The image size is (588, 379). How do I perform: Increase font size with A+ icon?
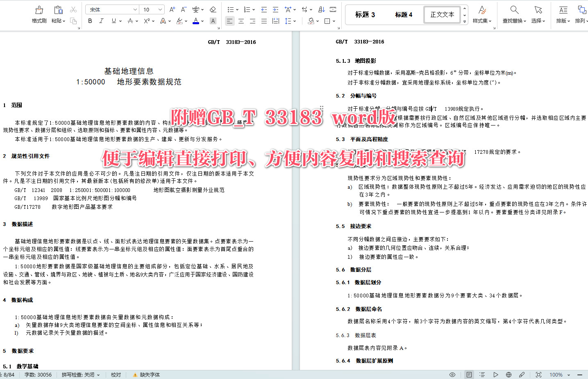[172, 9]
